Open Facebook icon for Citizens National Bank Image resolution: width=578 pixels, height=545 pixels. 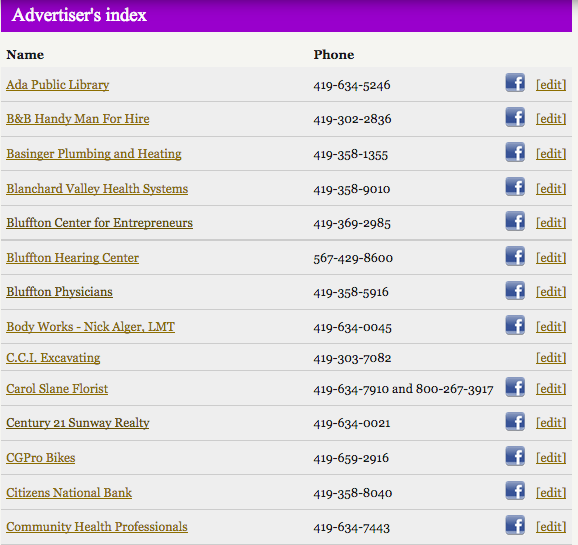click(x=515, y=491)
